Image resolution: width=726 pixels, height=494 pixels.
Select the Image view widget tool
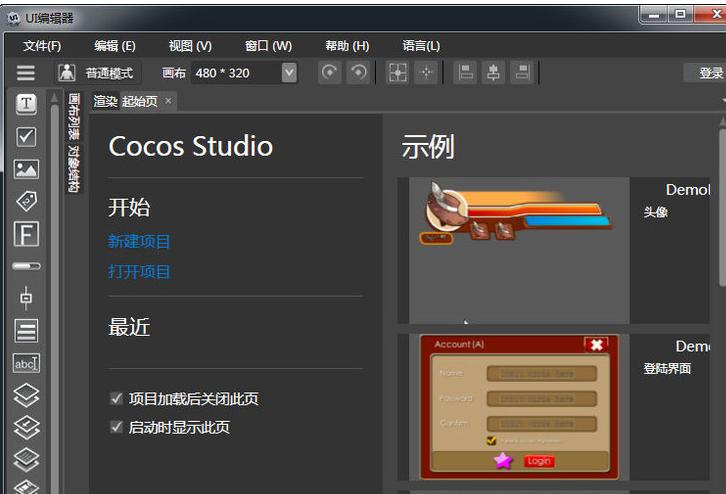pyautogui.click(x=26, y=169)
